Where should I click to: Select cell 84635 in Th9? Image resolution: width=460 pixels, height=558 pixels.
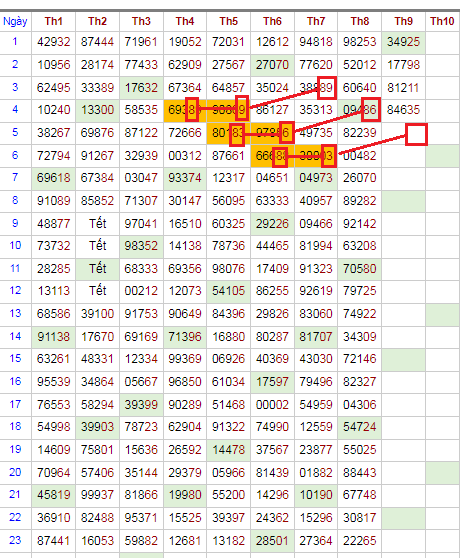(403, 110)
